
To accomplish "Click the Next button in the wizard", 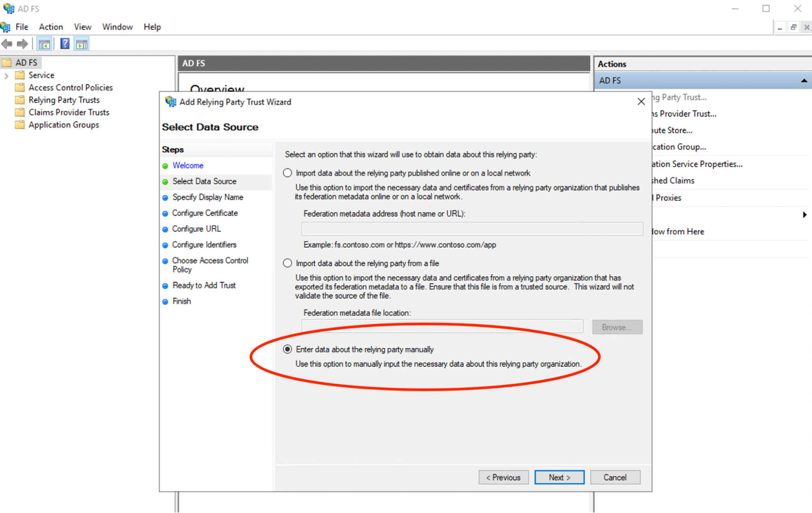I will (559, 477).
